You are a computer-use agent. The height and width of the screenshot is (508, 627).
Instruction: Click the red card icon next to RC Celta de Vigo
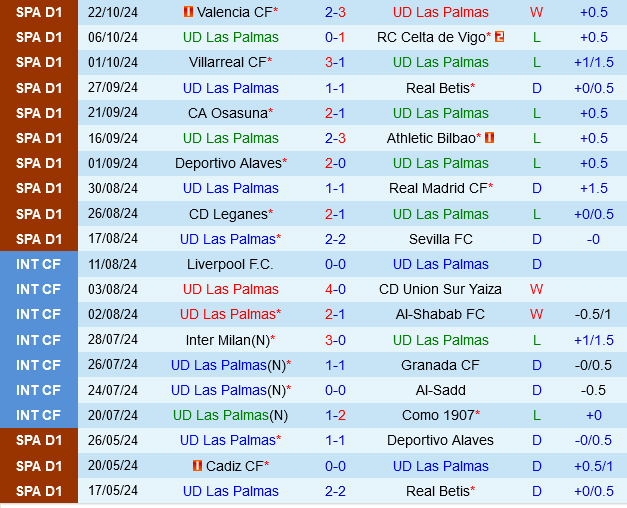tap(499, 37)
